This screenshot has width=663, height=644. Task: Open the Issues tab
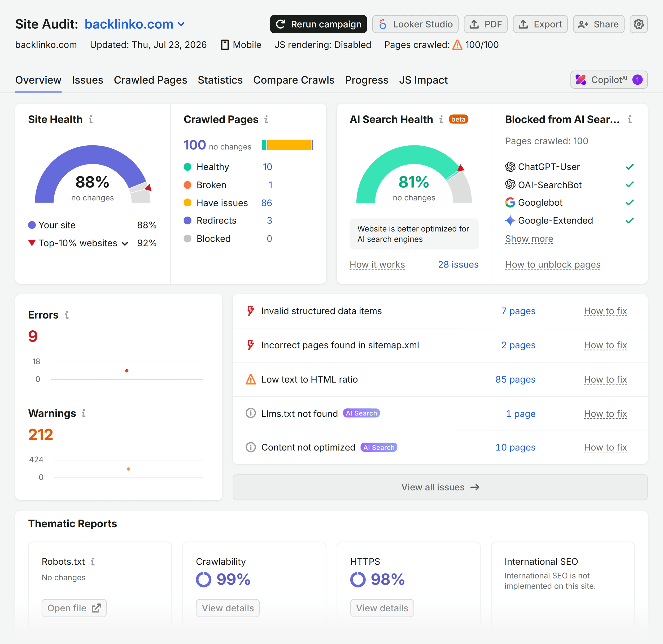[88, 80]
